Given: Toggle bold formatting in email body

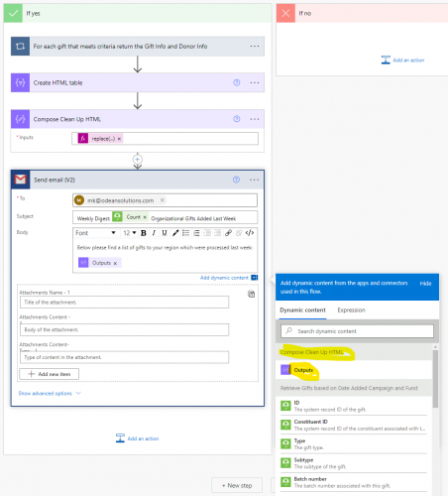Looking at the screenshot, I should point(144,233).
